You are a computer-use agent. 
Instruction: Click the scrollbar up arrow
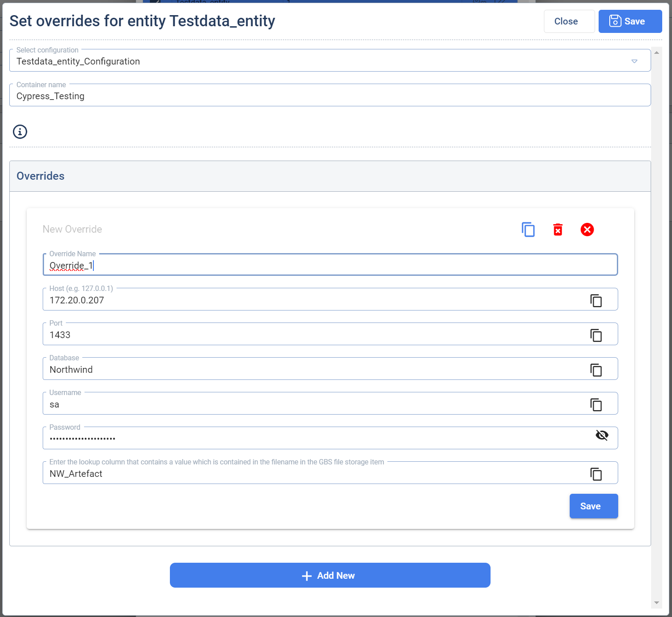point(656,52)
